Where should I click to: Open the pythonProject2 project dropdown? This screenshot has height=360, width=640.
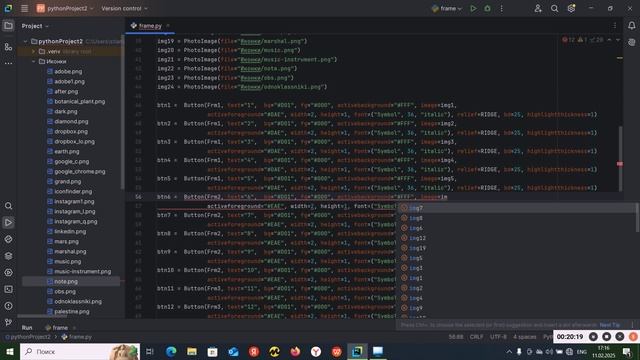[x=65, y=8]
